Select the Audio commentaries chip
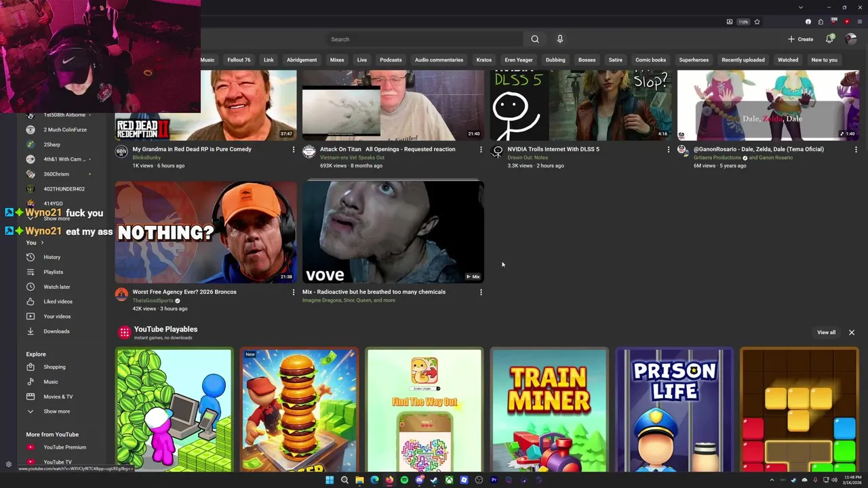868x488 pixels. pos(439,60)
